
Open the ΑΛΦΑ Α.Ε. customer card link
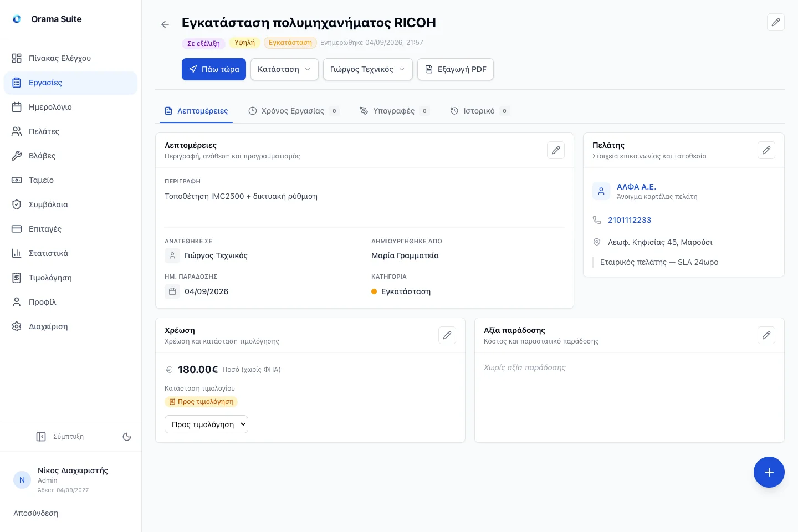point(636,187)
